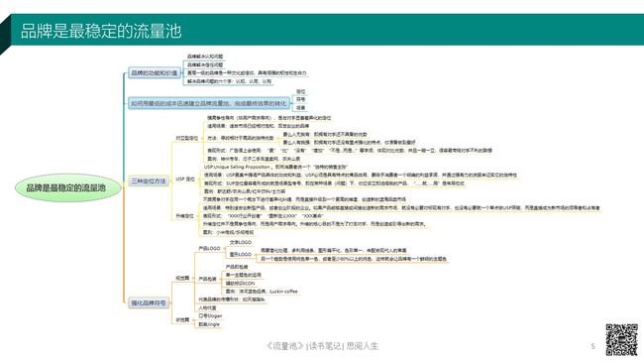This screenshot has height=363, width=644.
Task: Select the 三种定位方法 branch node
Action: click(149, 181)
